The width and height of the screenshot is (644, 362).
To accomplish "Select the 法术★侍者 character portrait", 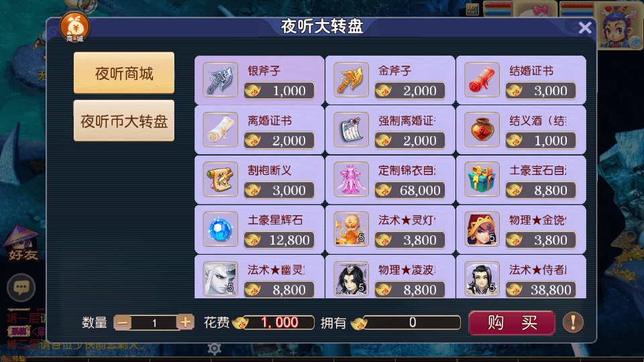I will click(x=482, y=279).
